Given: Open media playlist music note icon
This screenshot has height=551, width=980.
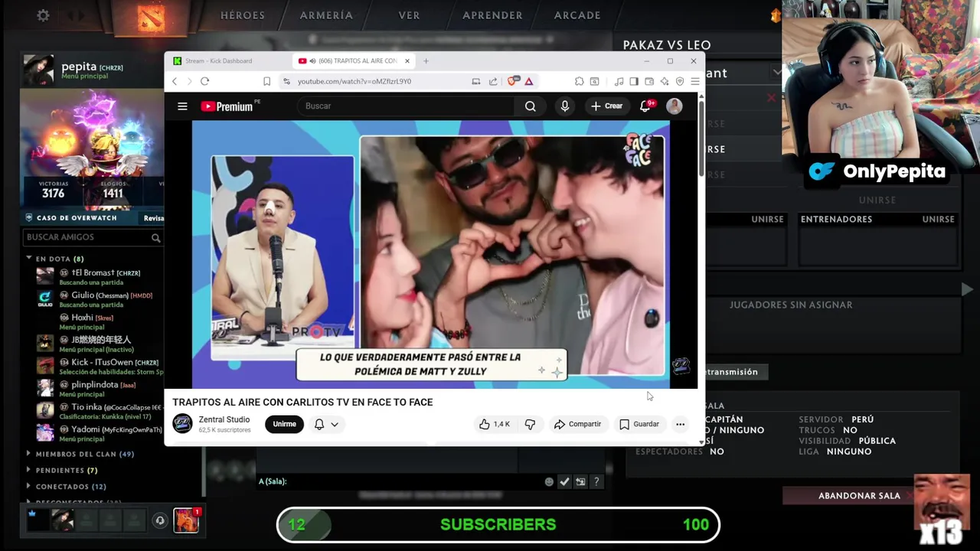Looking at the screenshot, I should 619,81.
